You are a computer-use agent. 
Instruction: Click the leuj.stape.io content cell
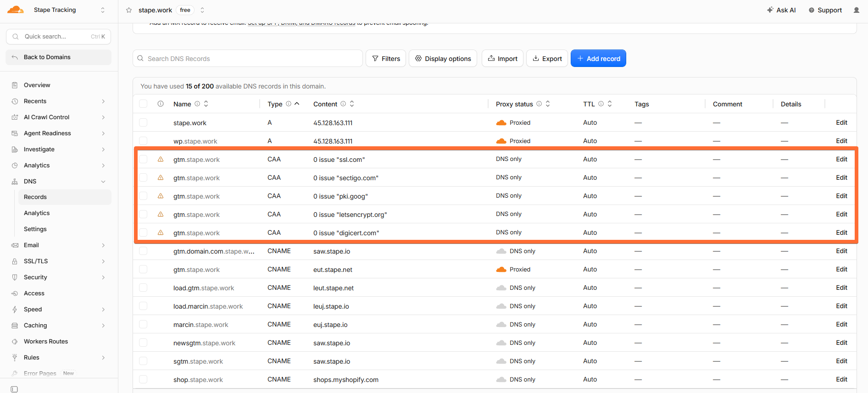pos(331,306)
